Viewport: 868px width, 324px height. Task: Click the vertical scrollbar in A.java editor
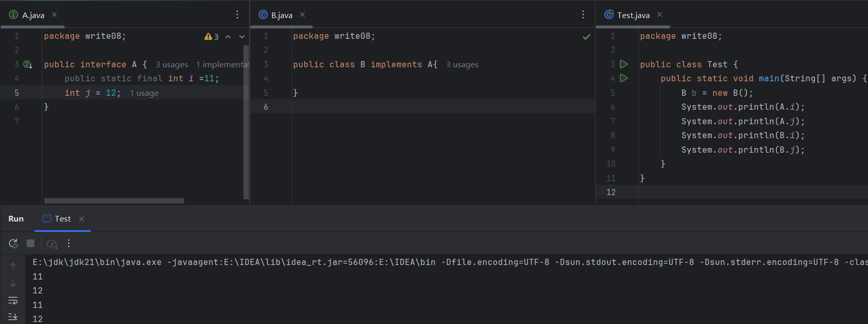coord(246,122)
